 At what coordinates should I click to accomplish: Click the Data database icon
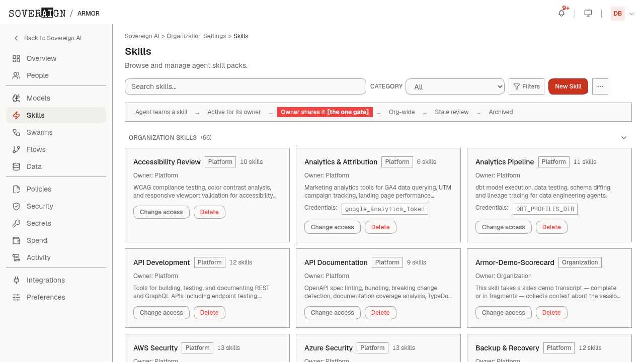pos(17,166)
